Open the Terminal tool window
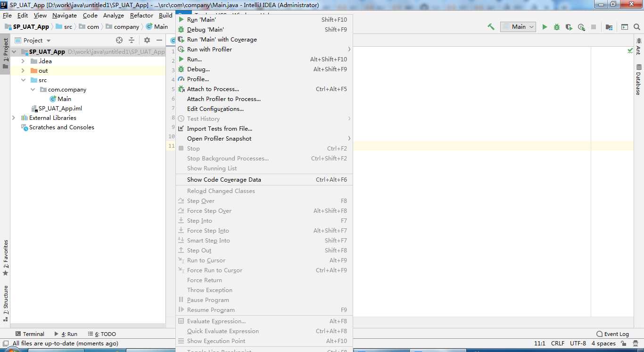 point(30,334)
